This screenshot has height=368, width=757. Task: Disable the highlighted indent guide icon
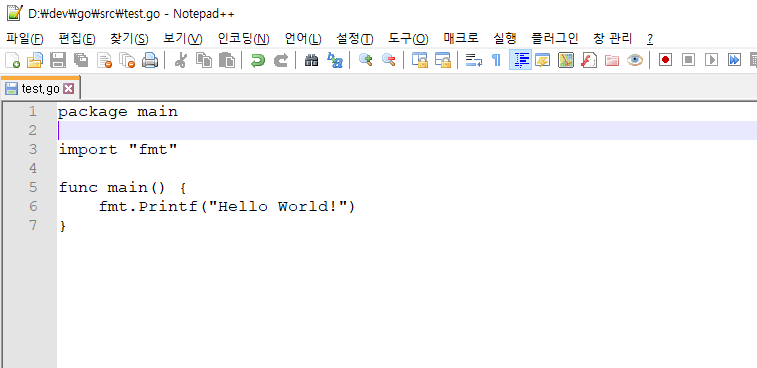click(520, 60)
